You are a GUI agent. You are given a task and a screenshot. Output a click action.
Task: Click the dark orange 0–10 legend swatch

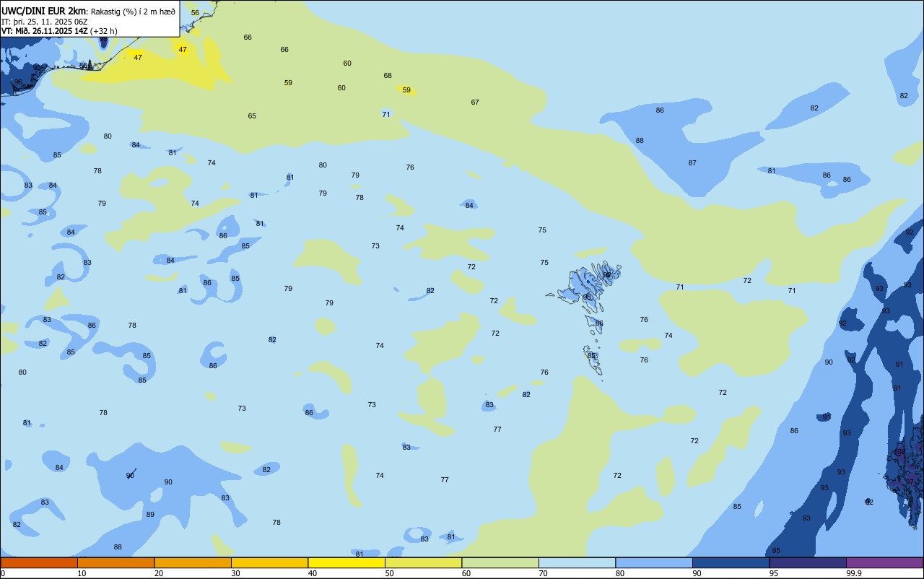point(39,562)
